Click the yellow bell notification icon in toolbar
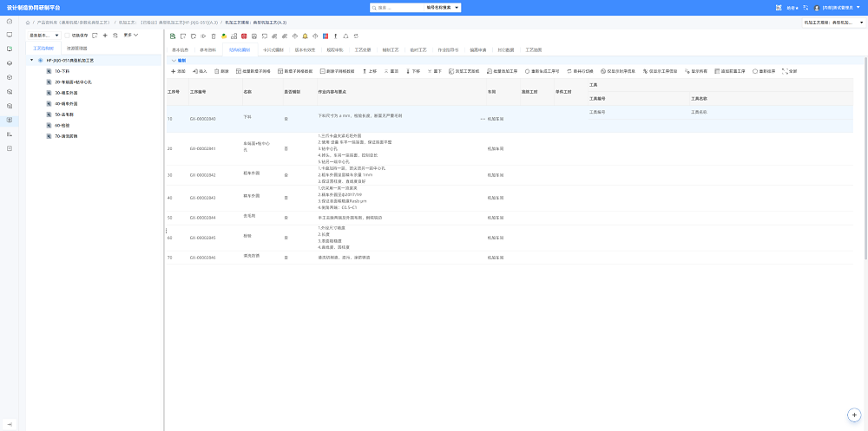The width and height of the screenshot is (868, 431). (305, 36)
